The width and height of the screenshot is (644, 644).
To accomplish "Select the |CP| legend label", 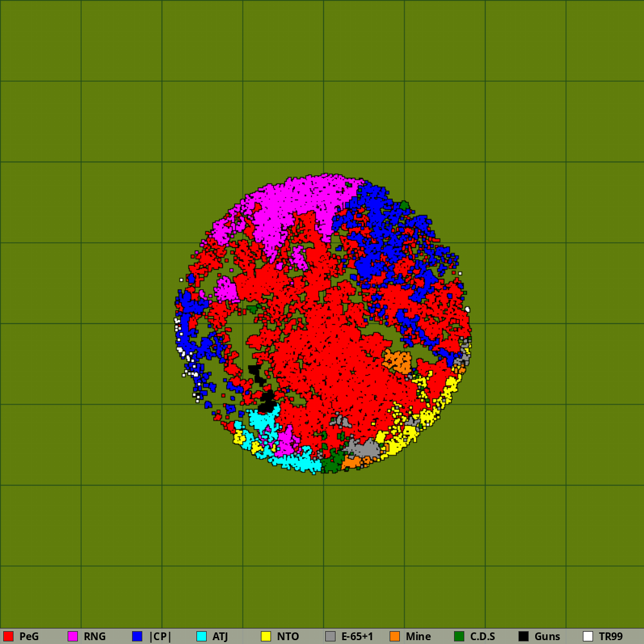I will [x=160, y=636].
